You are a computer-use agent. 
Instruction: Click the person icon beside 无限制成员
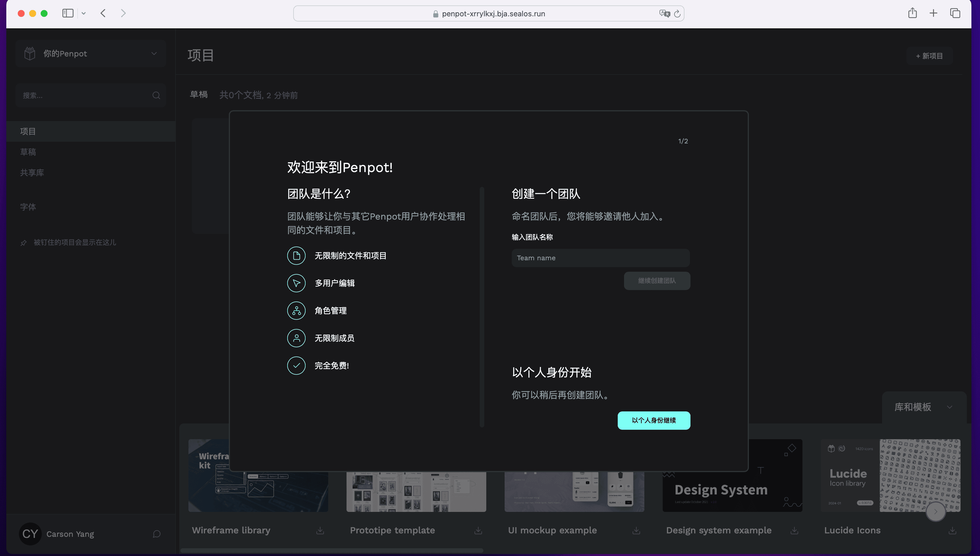(296, 338)
